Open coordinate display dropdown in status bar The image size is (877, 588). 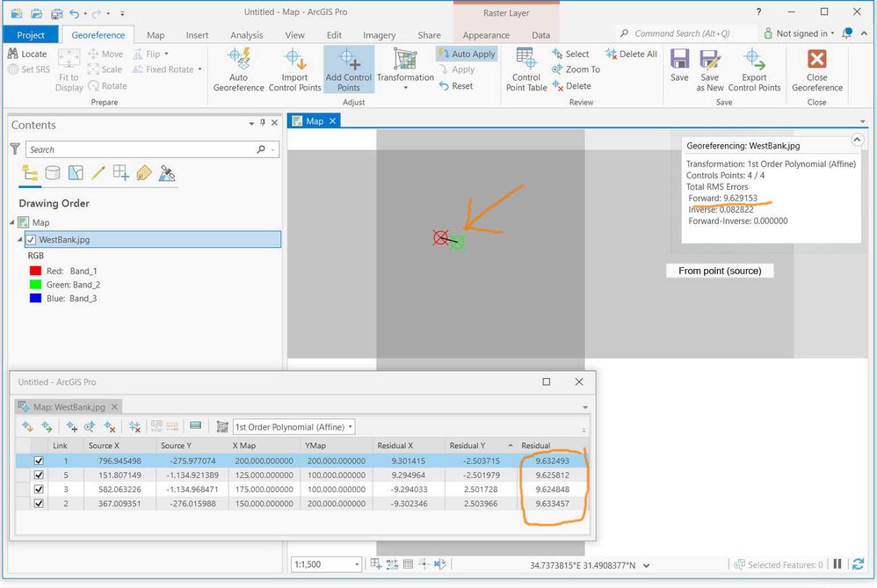pos(647,566)
